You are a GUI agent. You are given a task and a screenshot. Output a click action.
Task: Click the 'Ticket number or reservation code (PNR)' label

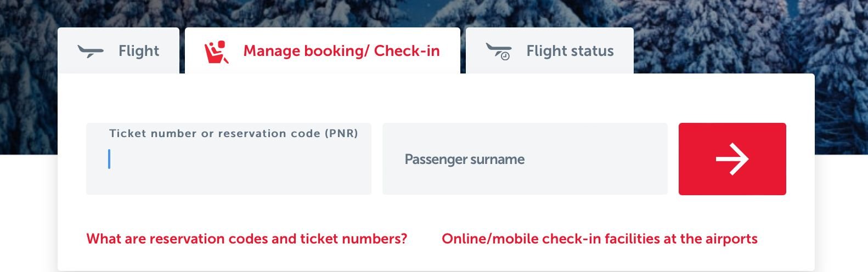point(234,133)
